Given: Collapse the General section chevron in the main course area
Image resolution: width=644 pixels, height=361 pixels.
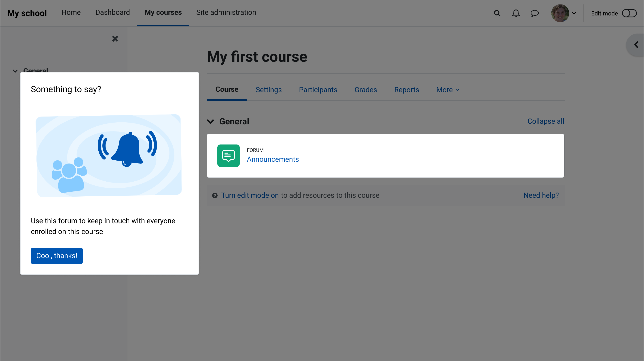Looking at the screenshot, I should click(x=210, y=121).
